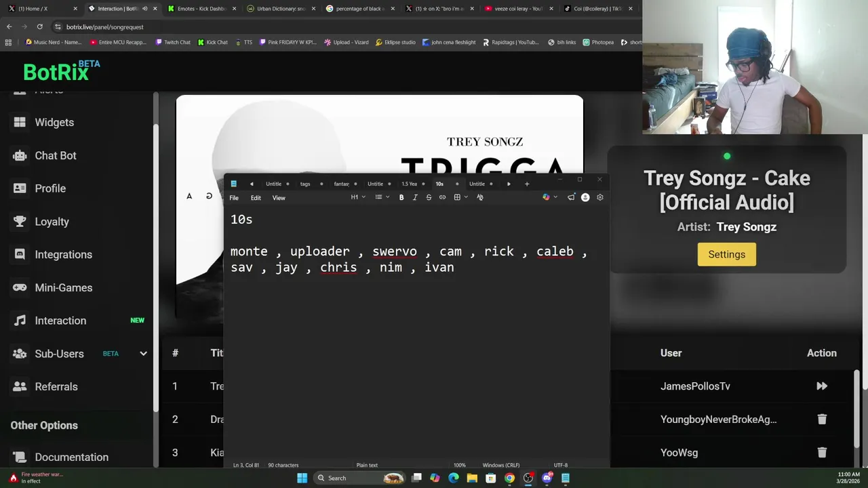Image resolution: width=868 pixels, height=488 pixels.
Task: Open the Copilot dropdown in Notepad
Action: click(550, 197)
